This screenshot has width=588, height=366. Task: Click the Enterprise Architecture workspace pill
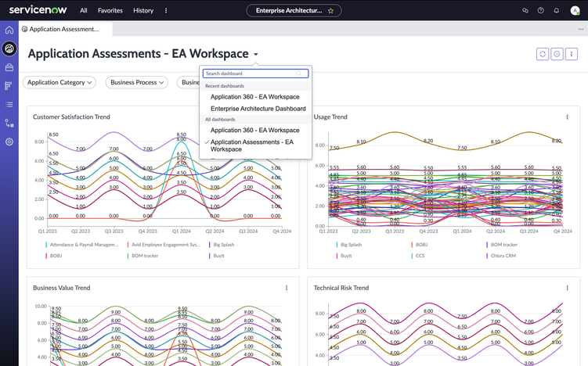(294, 10)
